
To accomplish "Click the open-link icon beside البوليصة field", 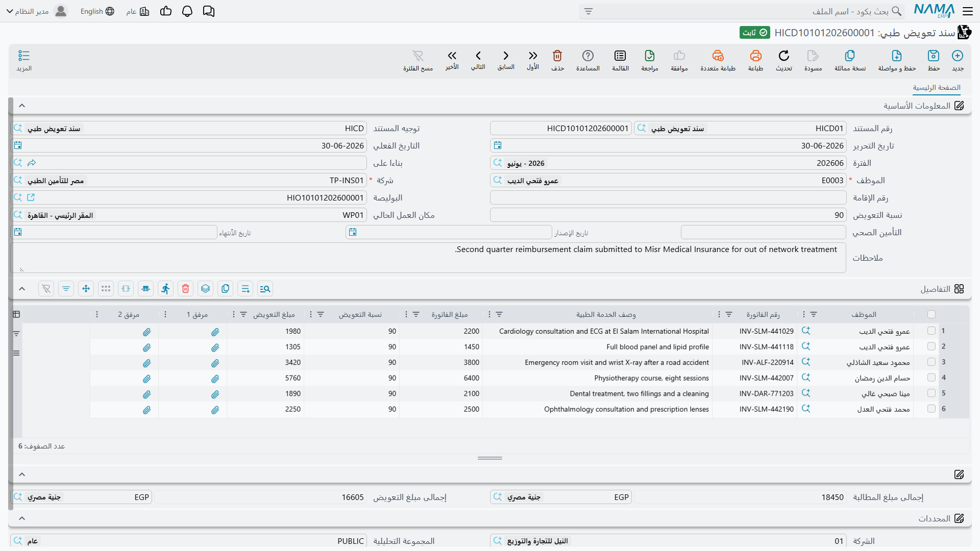I will [31, 197].
